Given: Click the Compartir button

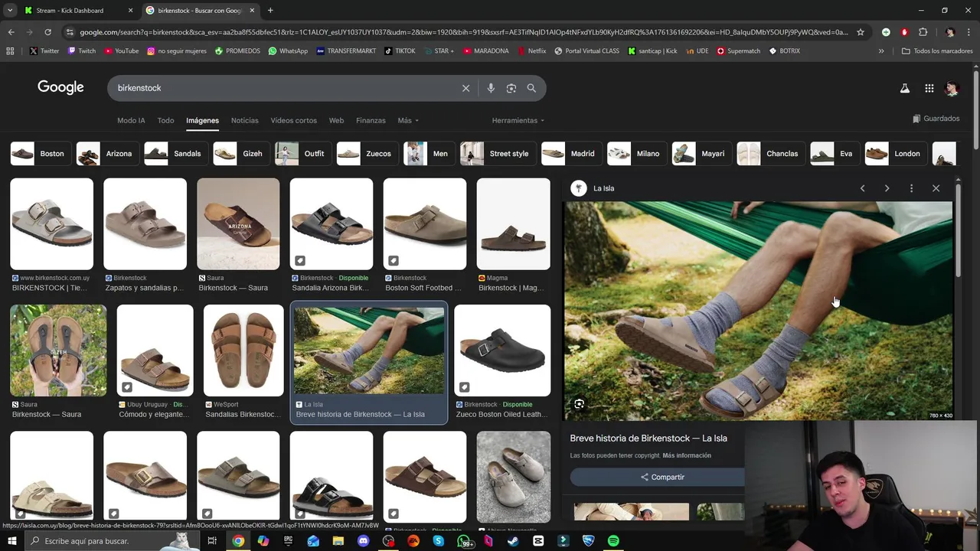Looking at the screenshot, I should pos(662,477).
